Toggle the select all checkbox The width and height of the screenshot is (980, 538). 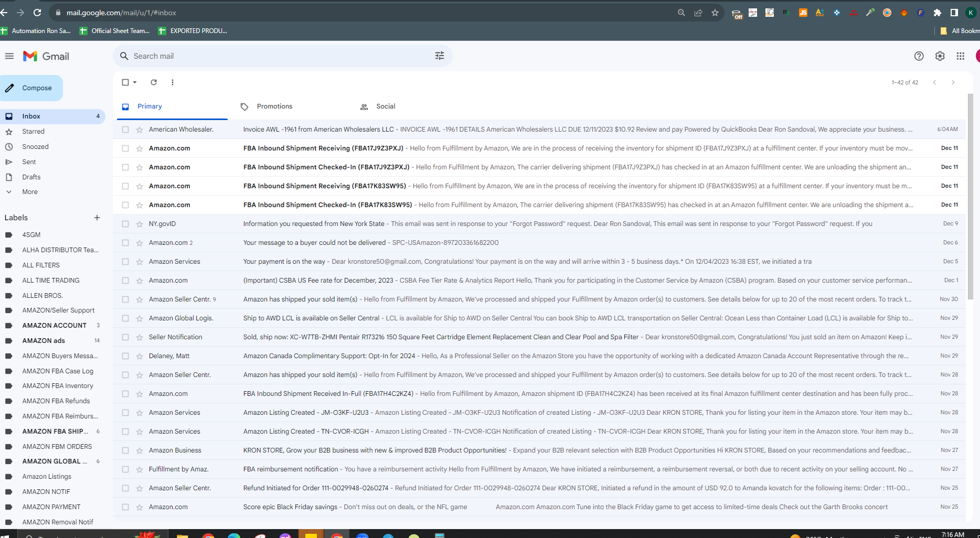click(x=125, y=82)
